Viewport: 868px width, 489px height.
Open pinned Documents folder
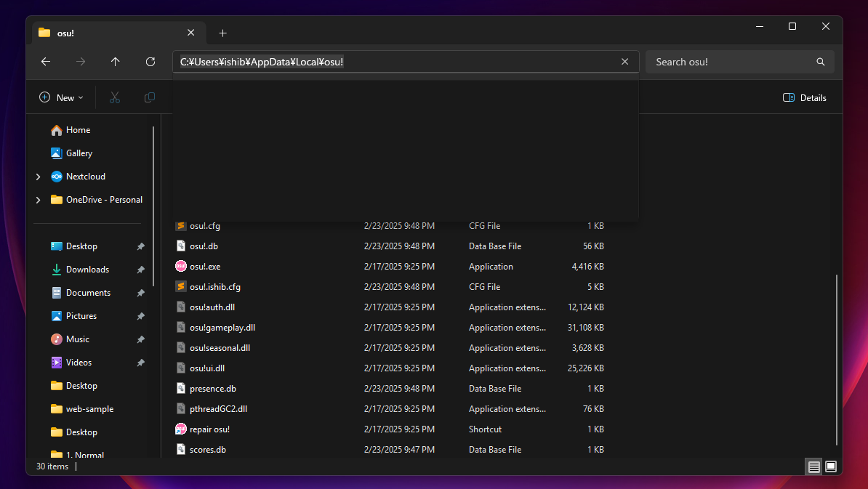coord(88,293)
